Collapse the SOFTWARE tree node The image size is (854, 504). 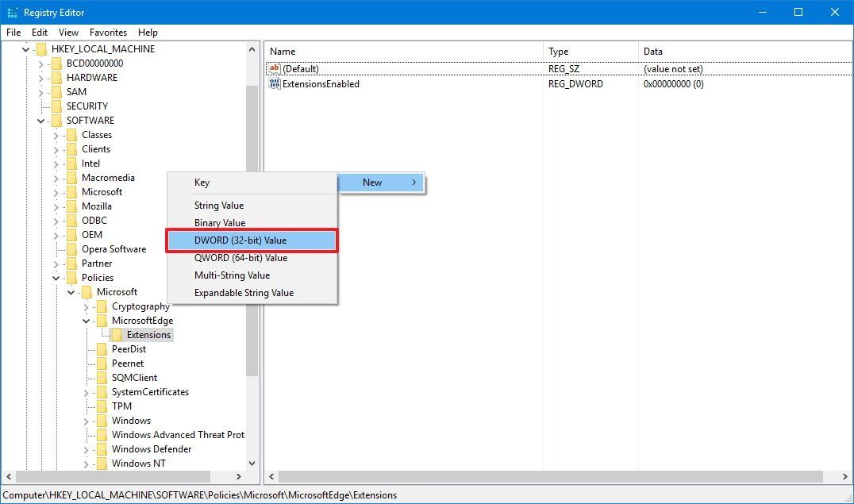pos(39,120)
